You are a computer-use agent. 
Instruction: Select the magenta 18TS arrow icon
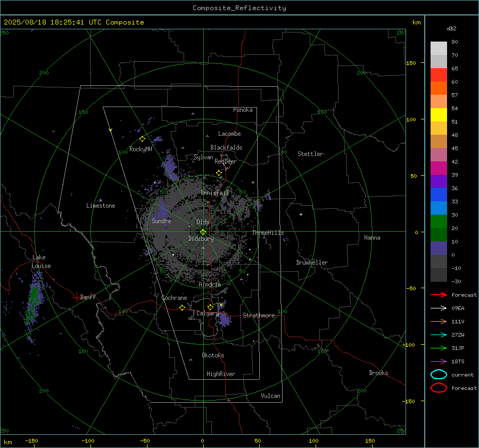pos(439,362)
